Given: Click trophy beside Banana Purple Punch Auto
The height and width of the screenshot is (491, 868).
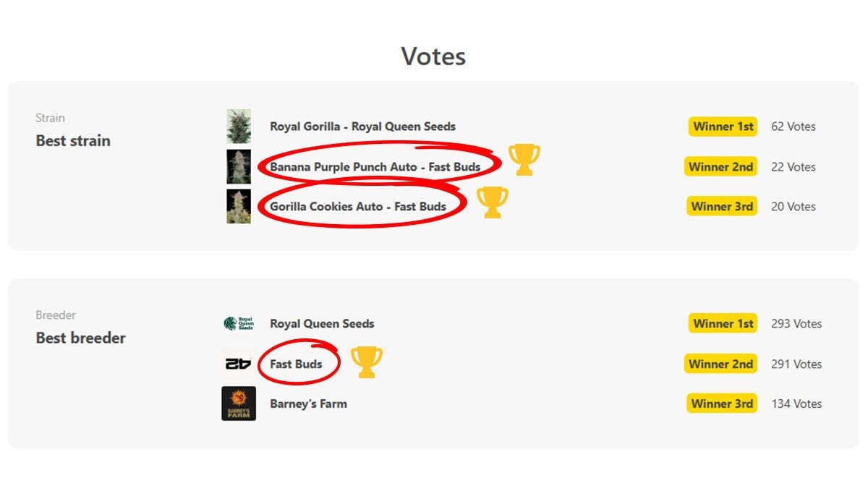Looking at the screenshot, I should pos(524,159).
